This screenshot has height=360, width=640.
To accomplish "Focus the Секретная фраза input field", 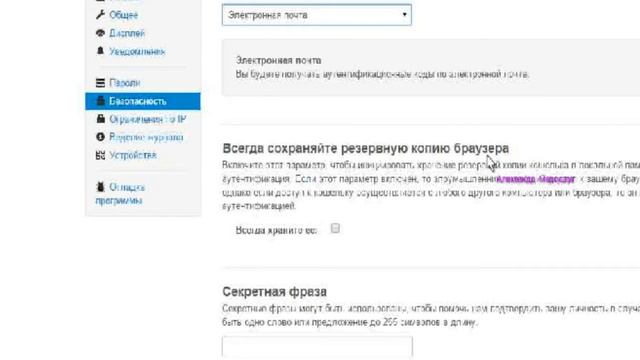I will pos(317,348).
